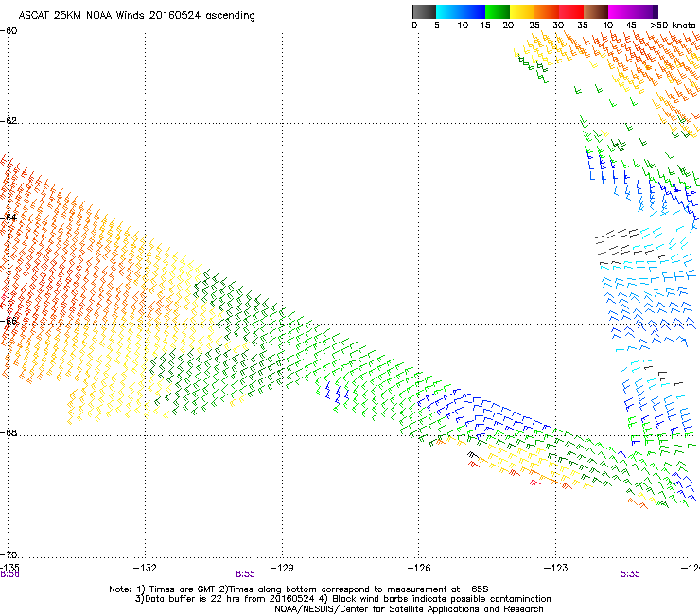The image size is (700, 615).
Task: Click the "30" label under the color bar
Action: (558, 26)
